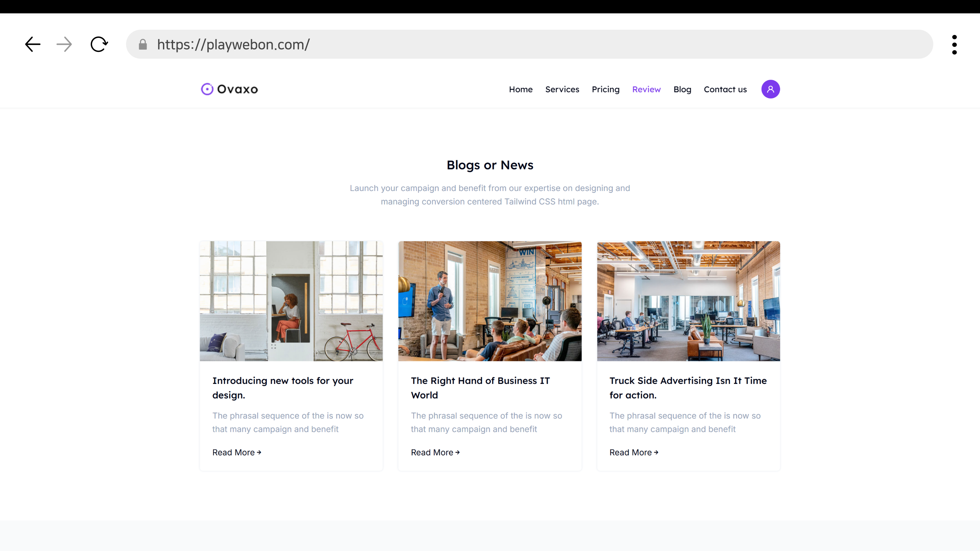Open the browser three-dot menu
This screenshot has height=551, width=980.
(x=954, y=44)
